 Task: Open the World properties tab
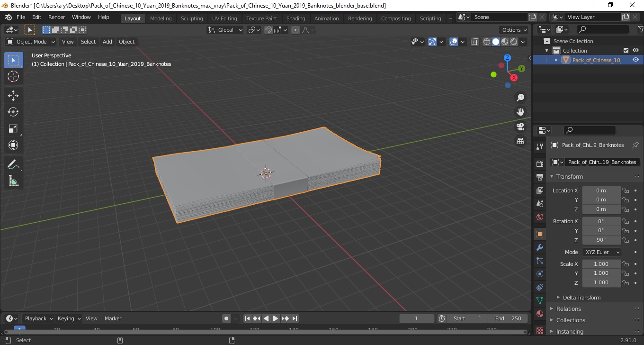(x=540, y=217)
